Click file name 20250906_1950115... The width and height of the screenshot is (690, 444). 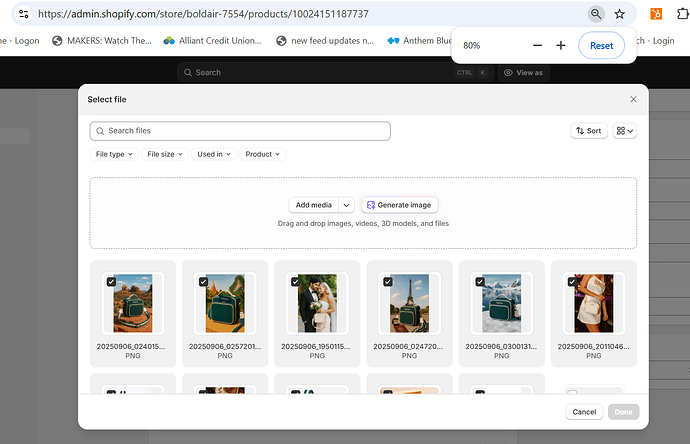316,347
